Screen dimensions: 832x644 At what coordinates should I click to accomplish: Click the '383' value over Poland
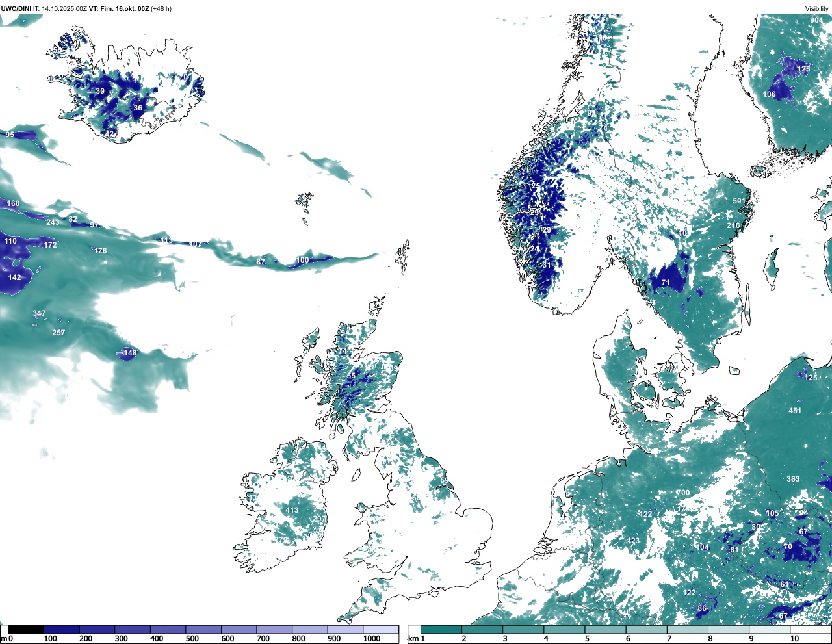(793, 479)
